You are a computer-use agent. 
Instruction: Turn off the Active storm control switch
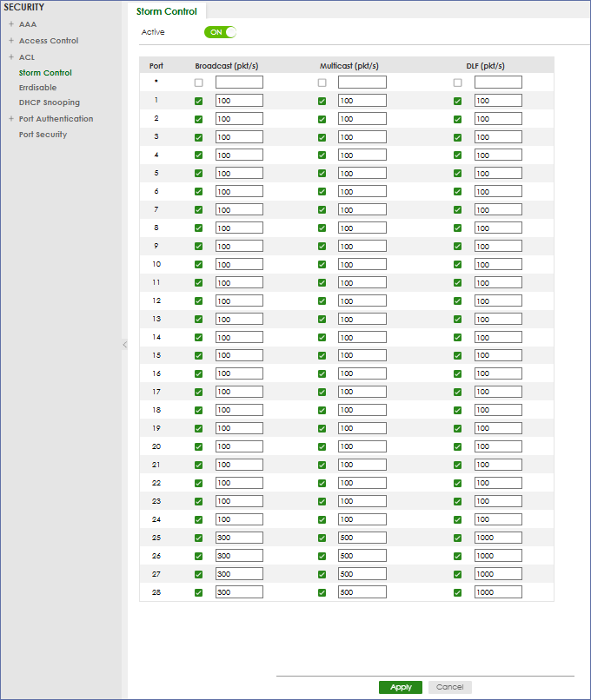click(220, 32)
